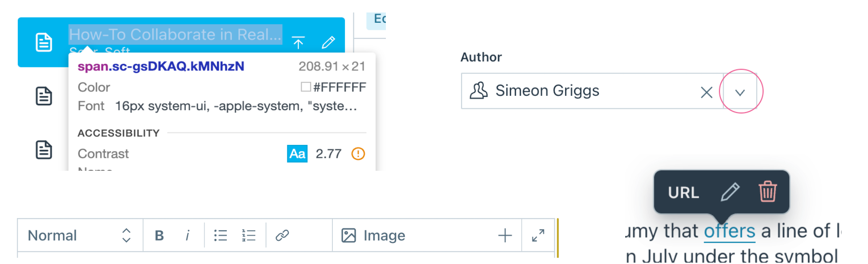Click the #FFFFFF color swatch

point(306,87)
